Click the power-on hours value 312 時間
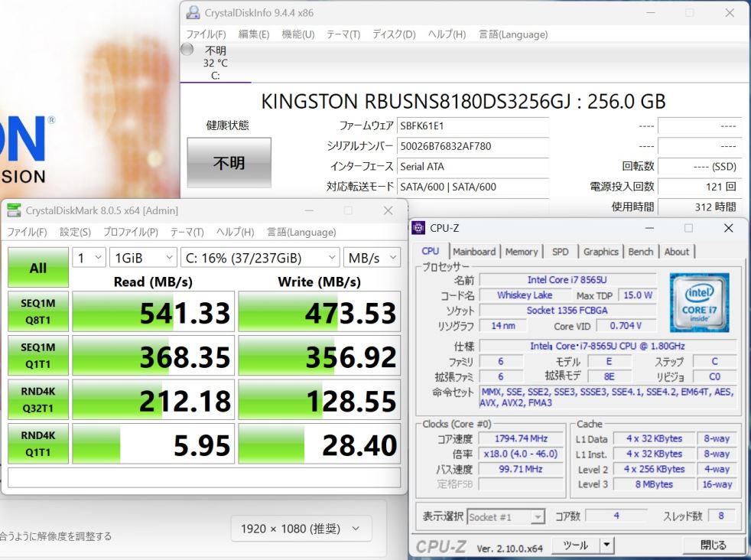This screenshot has width=751, height=560. [x=700, y=207]
